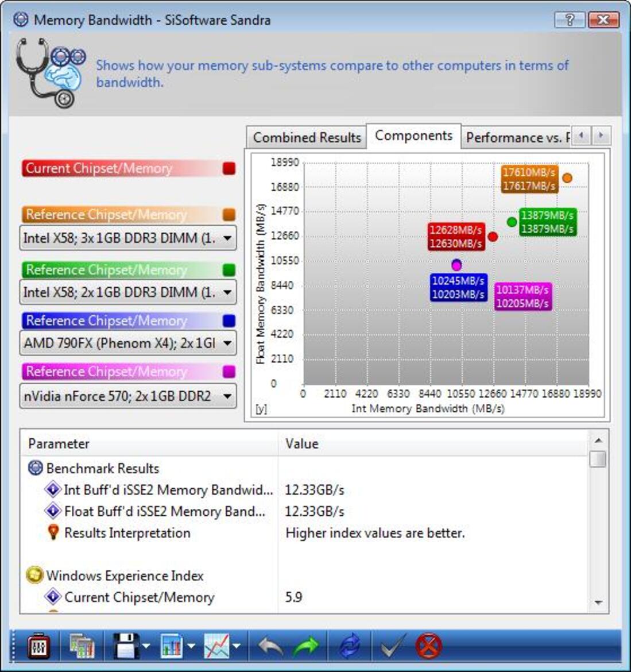Click the results list scroll down arrow
The width and height of the screenshot is (631, 672).
598,603
